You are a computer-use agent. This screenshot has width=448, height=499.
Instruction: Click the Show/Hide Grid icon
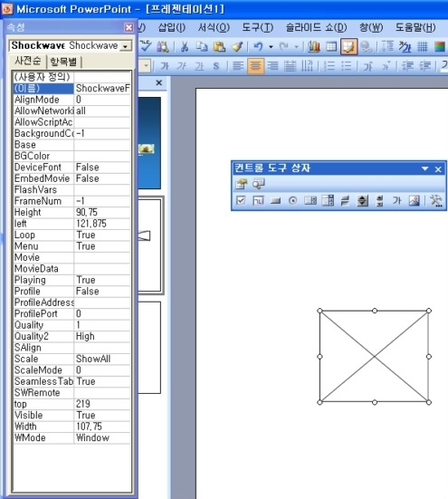click(423, 47)
